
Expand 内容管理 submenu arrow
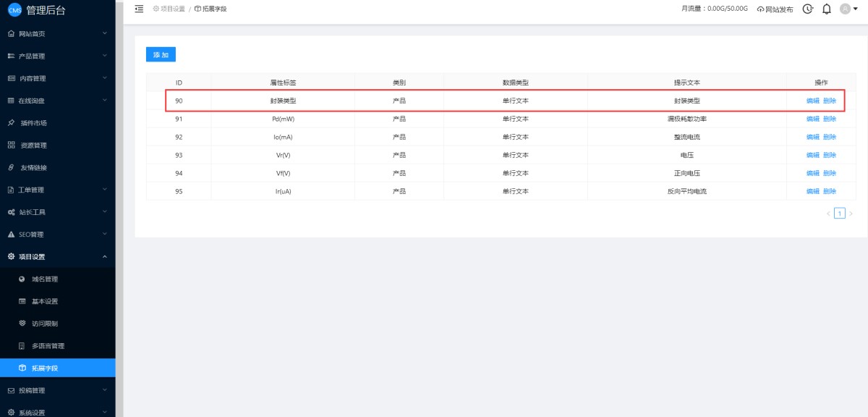pyautogui.click(x=105, y=78)
